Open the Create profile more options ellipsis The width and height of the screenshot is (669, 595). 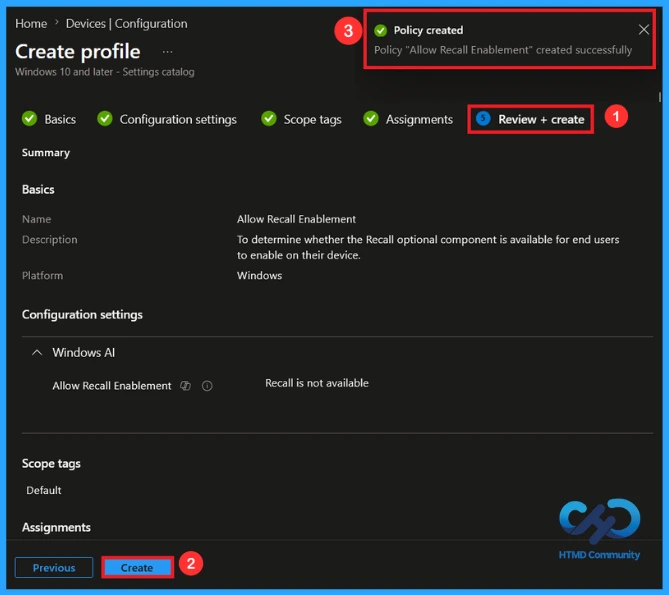pos(167,52)
